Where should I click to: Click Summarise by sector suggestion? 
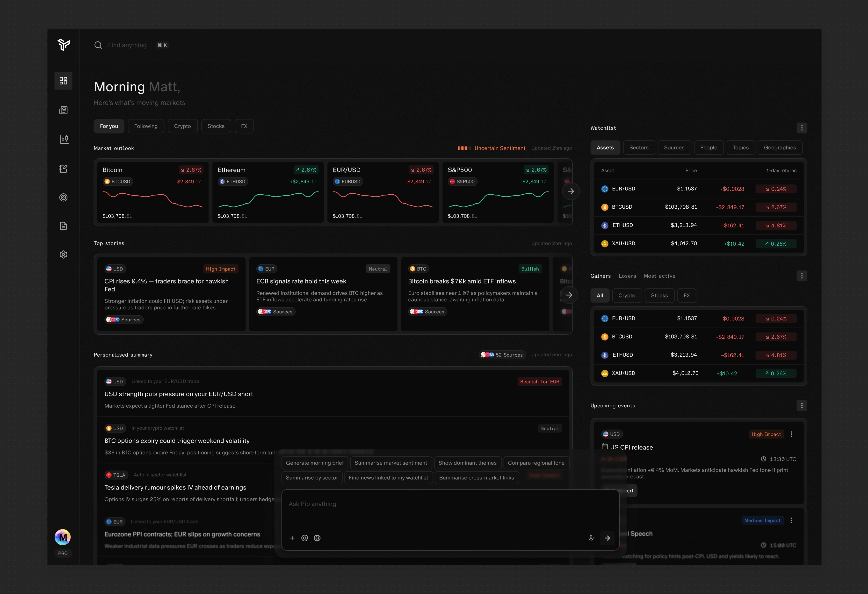[312, 478]
